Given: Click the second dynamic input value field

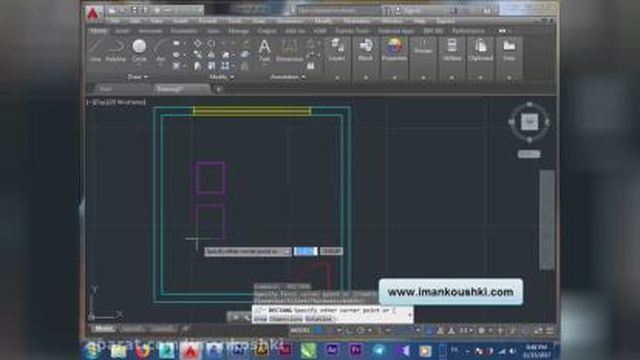Looking at the screenshot, I should point(331,251).
